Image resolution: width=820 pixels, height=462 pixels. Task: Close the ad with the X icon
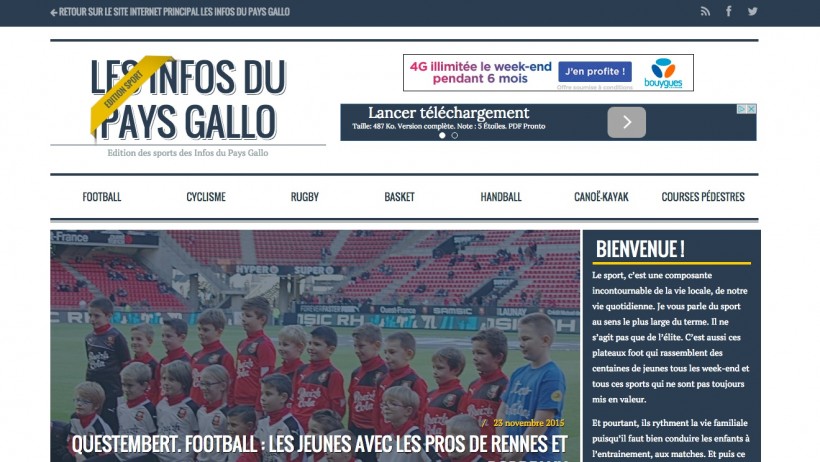[751, 109]
